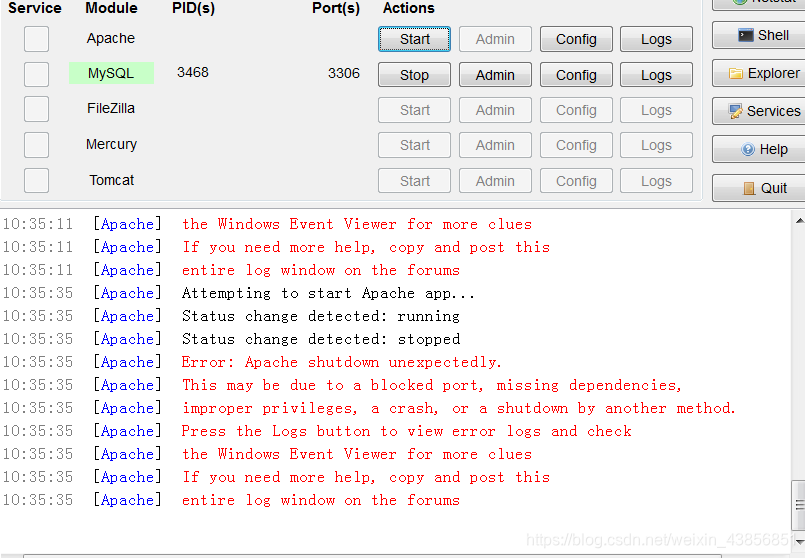
Task: Click the Apache Admin button
Action: click(495, 39)
